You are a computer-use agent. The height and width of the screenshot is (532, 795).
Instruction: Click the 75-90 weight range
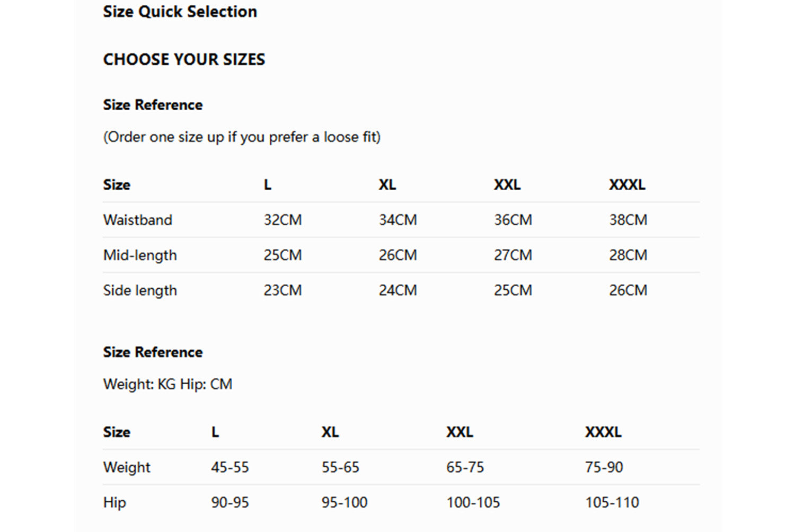pyautogui.click(x=604, y=467)
